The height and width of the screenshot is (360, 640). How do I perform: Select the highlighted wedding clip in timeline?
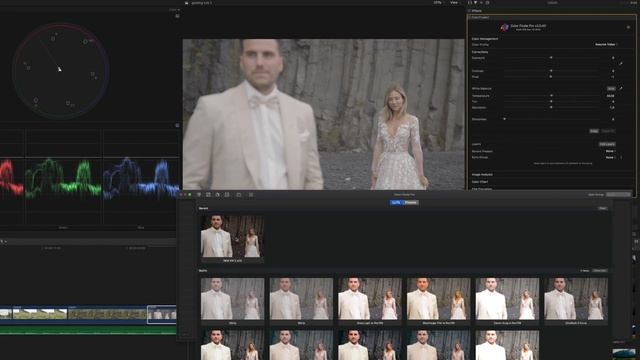pyautogui.click(x=162, y=314)
